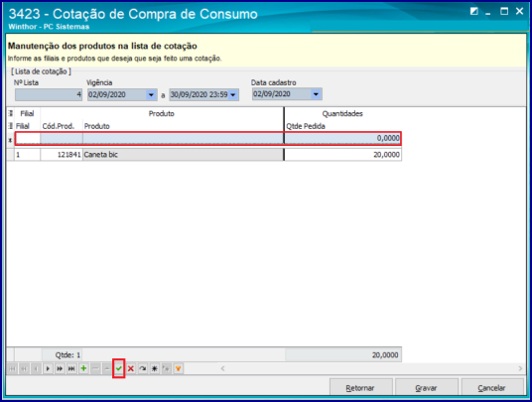Click the Produto band header
Viewport: 532px width, 402px height.
point(162,113)
